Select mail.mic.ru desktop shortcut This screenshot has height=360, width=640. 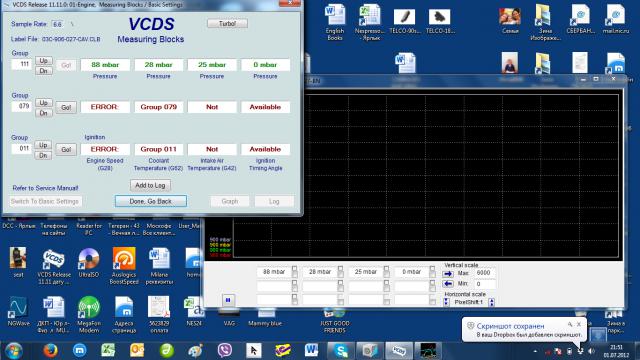click(x=616, y=19)
